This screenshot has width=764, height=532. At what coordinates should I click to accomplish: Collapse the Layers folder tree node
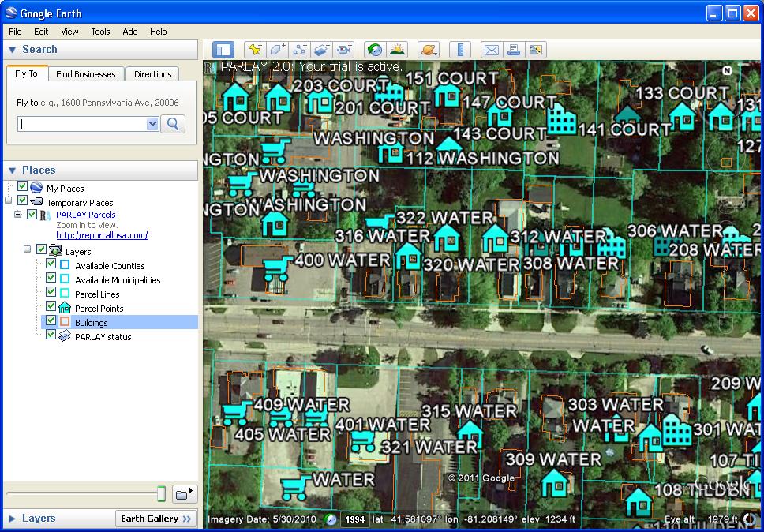click(x=28, y=249)
